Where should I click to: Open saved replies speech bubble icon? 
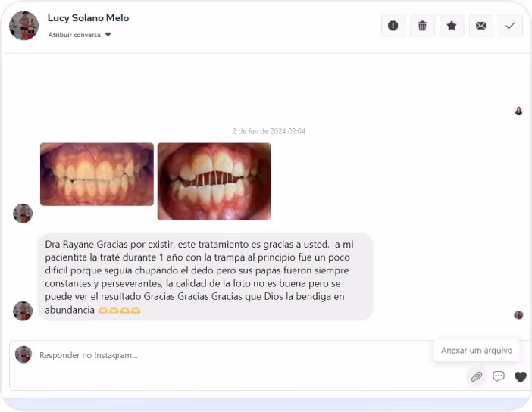[499, 376]
